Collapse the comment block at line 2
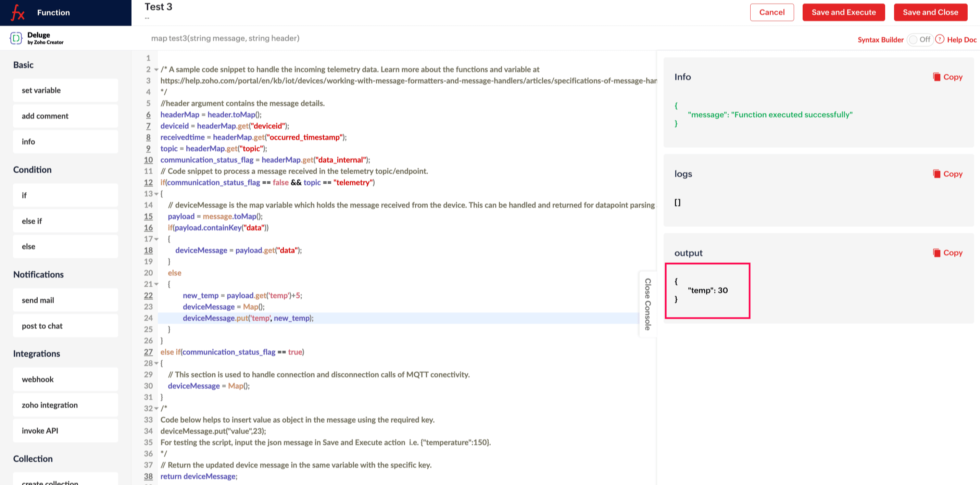The width and height of the screenshot is (980, 485). point(156,70)
